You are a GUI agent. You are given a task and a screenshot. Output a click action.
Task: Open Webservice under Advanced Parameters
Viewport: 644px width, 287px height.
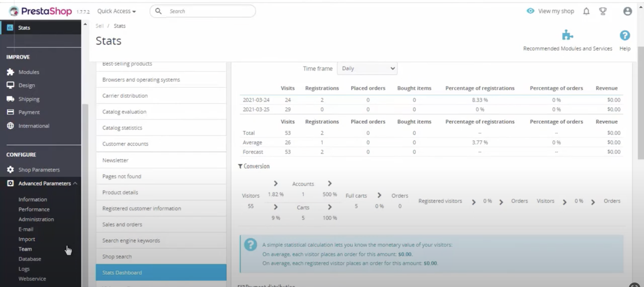[32, 279]
